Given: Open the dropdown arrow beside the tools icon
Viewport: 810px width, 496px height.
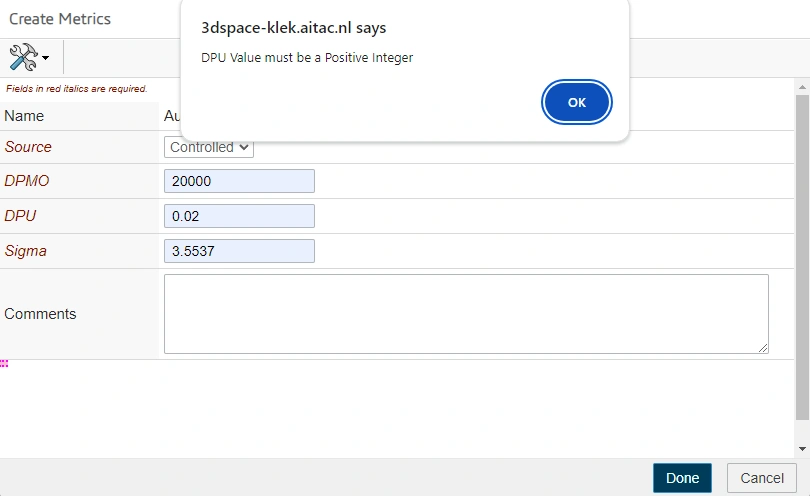Looking at the screenshot, I should click(x=45, y=59).
